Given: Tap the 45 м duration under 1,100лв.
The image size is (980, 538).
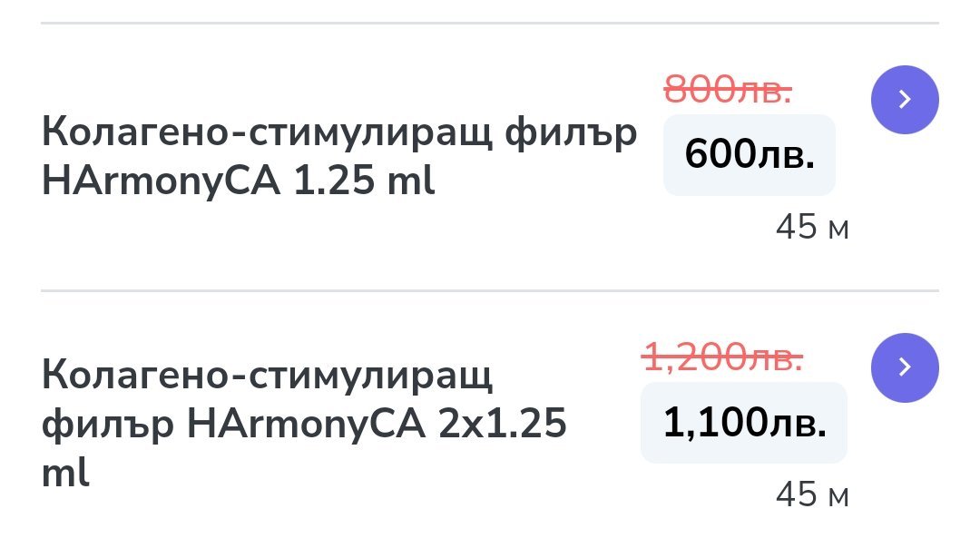Looking at the screenshot, I should tap(812, 495).
